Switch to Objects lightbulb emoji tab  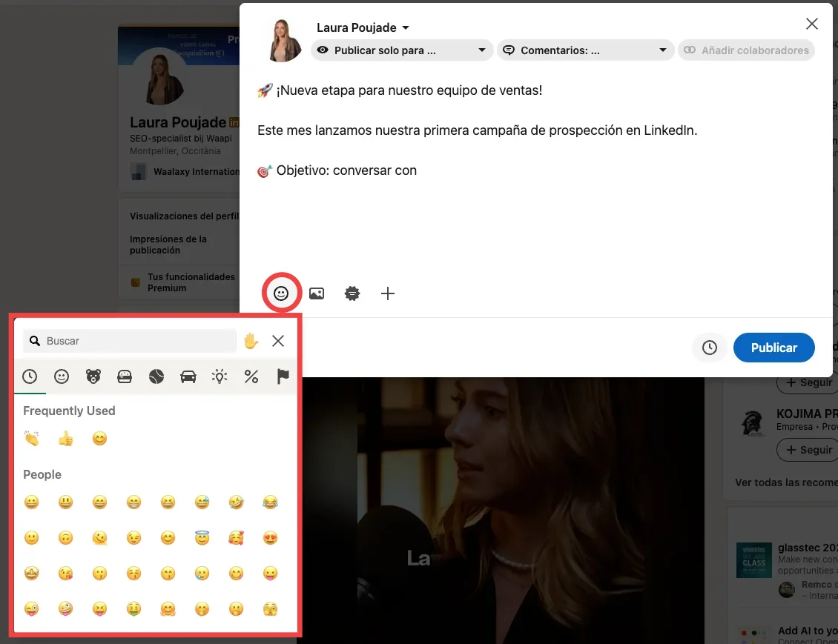point(220,376)
